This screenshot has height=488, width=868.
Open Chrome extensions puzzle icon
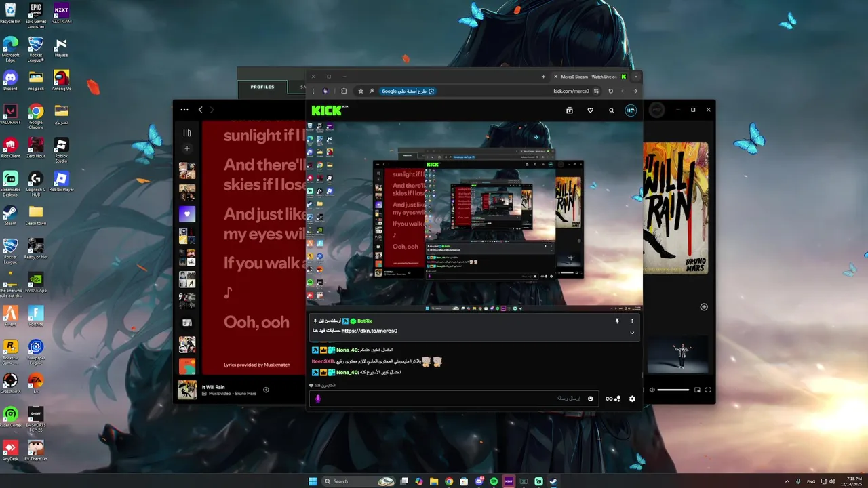point(344,91)
